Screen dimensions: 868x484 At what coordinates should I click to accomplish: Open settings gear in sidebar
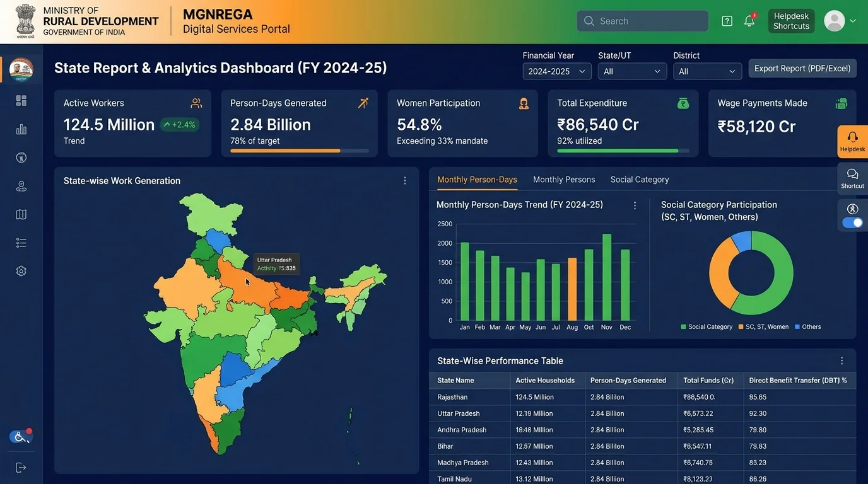point(21,271)
